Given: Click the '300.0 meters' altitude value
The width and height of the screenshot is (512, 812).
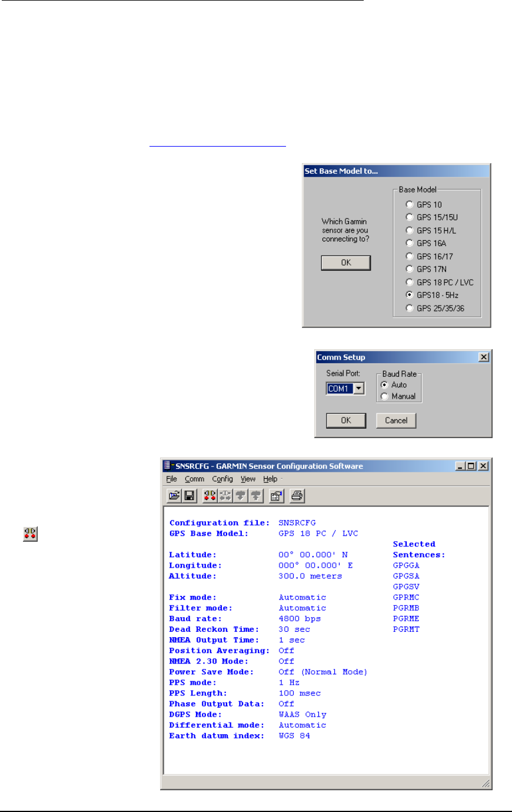Looking at the screenshot, I should point(310,576).
